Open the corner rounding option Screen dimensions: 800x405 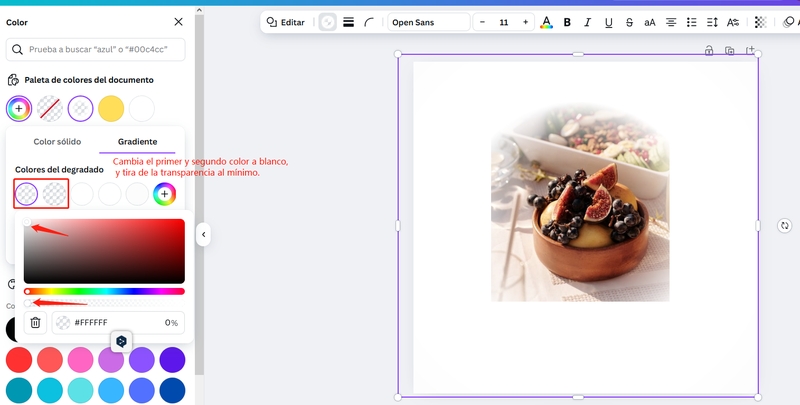coord(369,22)
